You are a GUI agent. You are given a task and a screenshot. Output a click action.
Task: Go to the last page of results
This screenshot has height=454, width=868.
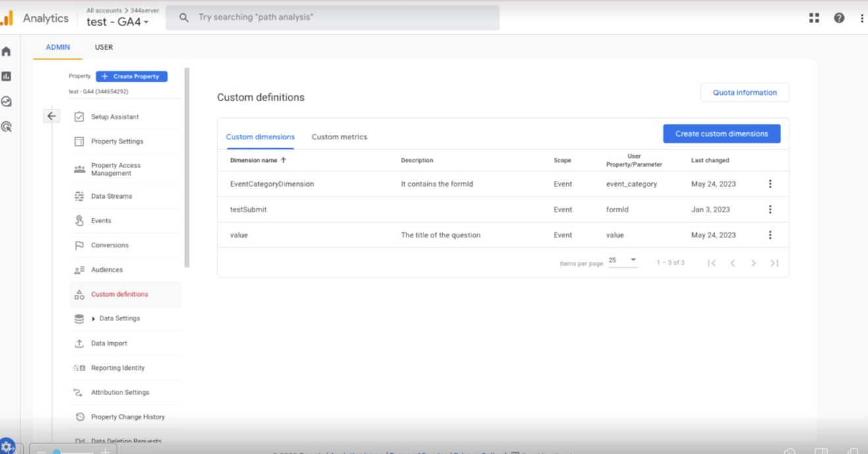[774, 263]
